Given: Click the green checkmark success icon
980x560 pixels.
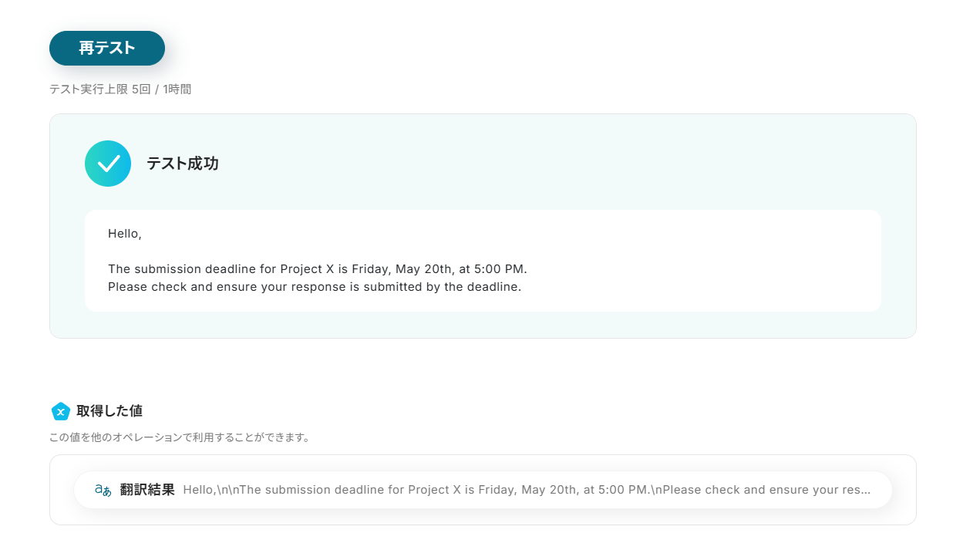Looking at the screenshot, I should [x=108, y=164].
